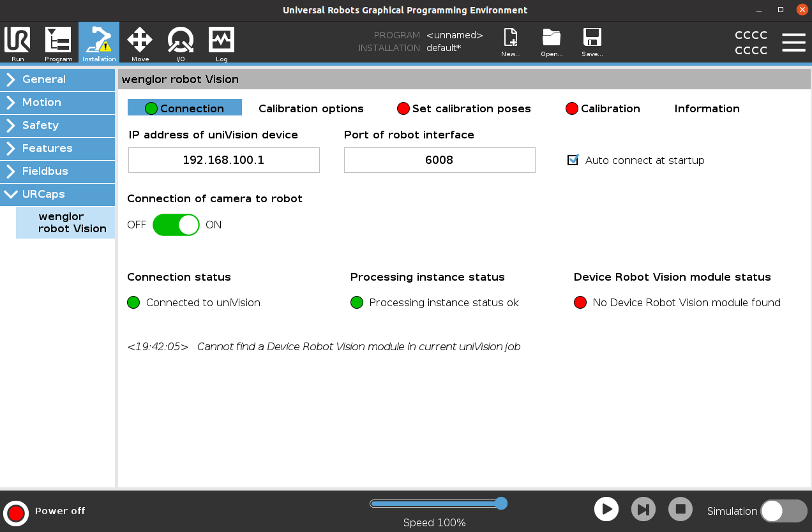812x532 pixels.
Task: Click the default* installation name text
Action: (x=444, y=48)
